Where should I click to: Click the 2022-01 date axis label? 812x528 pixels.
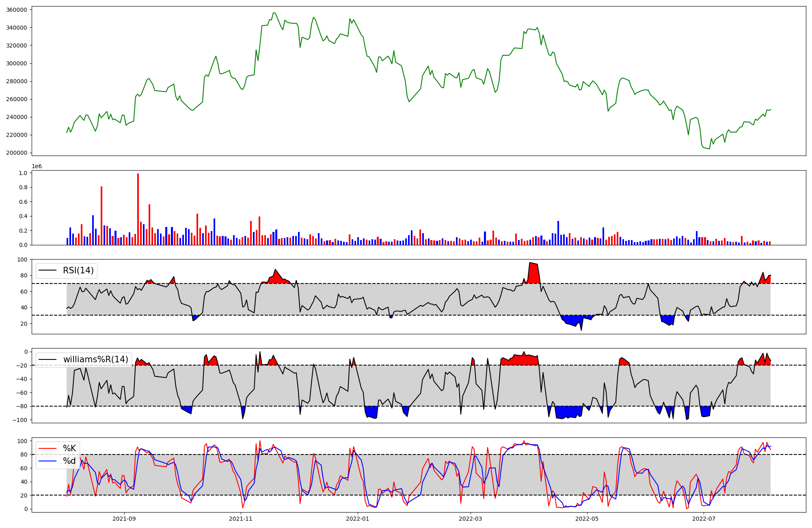tap(358, 519)
